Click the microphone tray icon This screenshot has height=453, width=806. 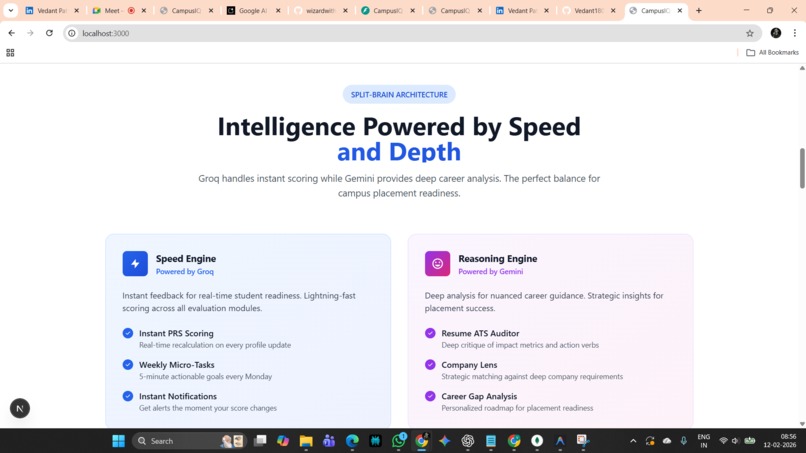tap(684, 441)
